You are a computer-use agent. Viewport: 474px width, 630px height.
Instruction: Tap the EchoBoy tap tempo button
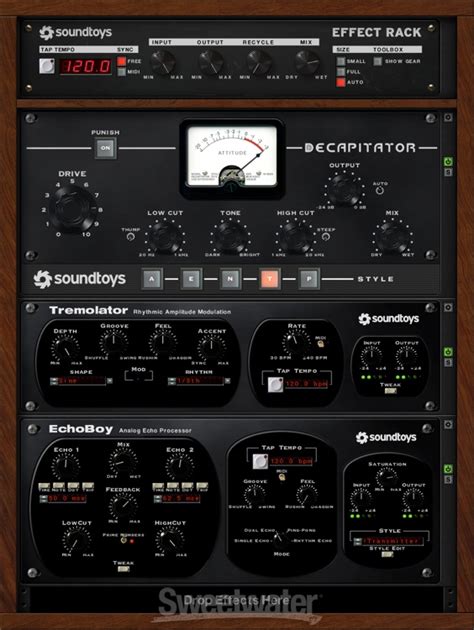click(260, 461)
